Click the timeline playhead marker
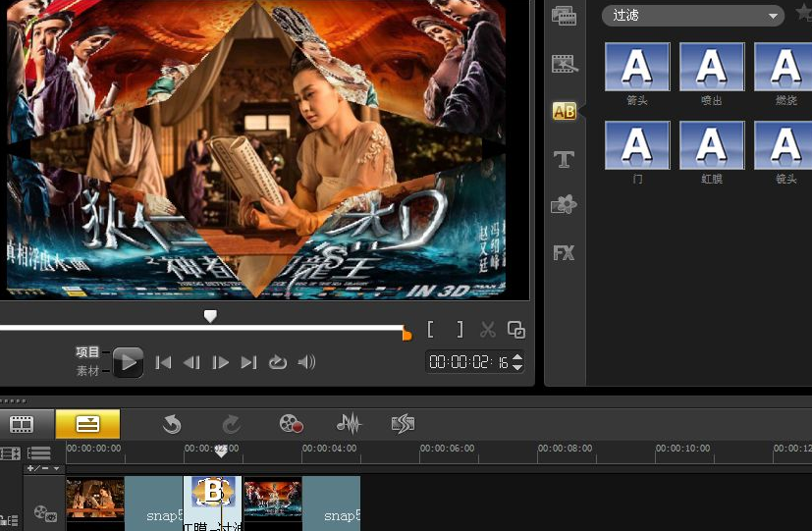This screenshot has width=812, height=531. [221, 451]
